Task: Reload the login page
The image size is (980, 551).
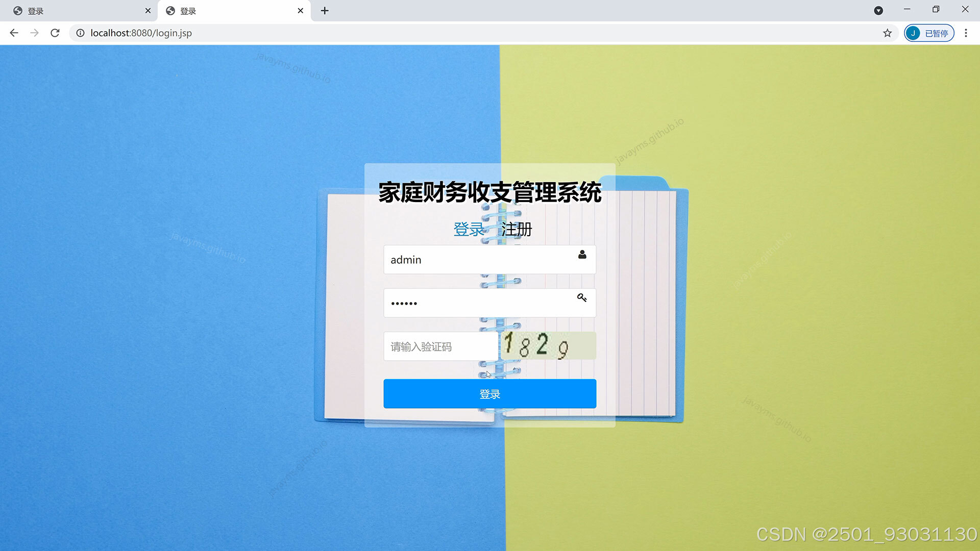Action: (55, 33)
